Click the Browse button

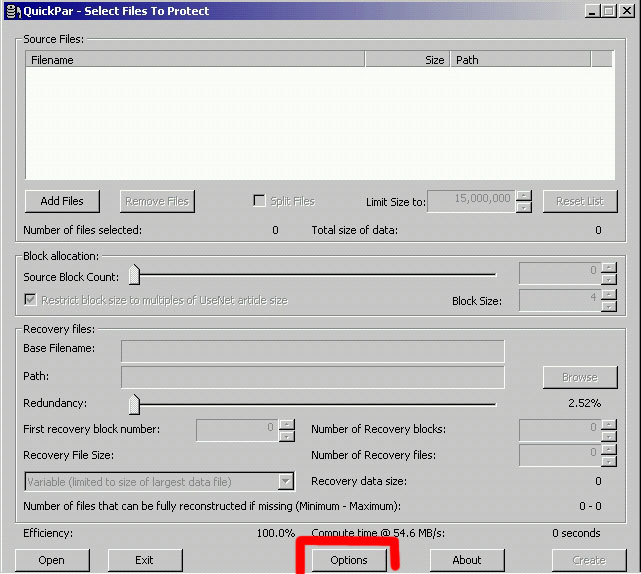click(x=580, y=377)
